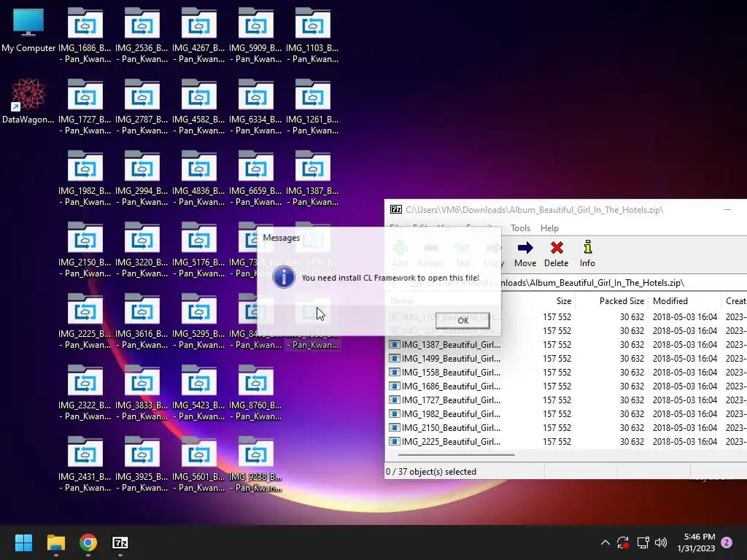Click OK in the Messages dialog
The height and width of the screenshot is (560, 747).
(x=462, y=321)
